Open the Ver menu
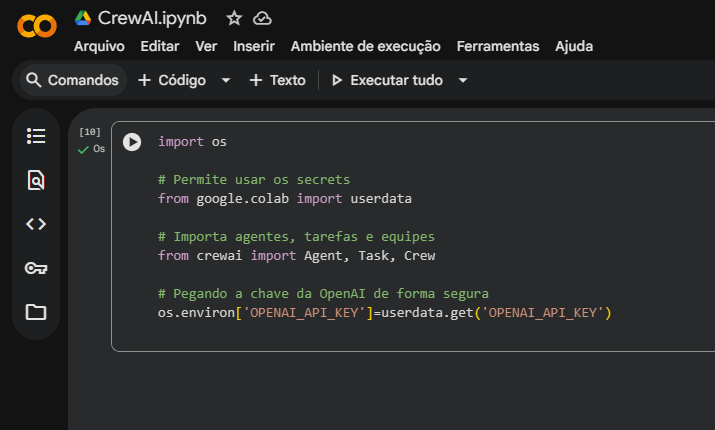This screenshot has height=430, width=715. [x=206, y=46]
